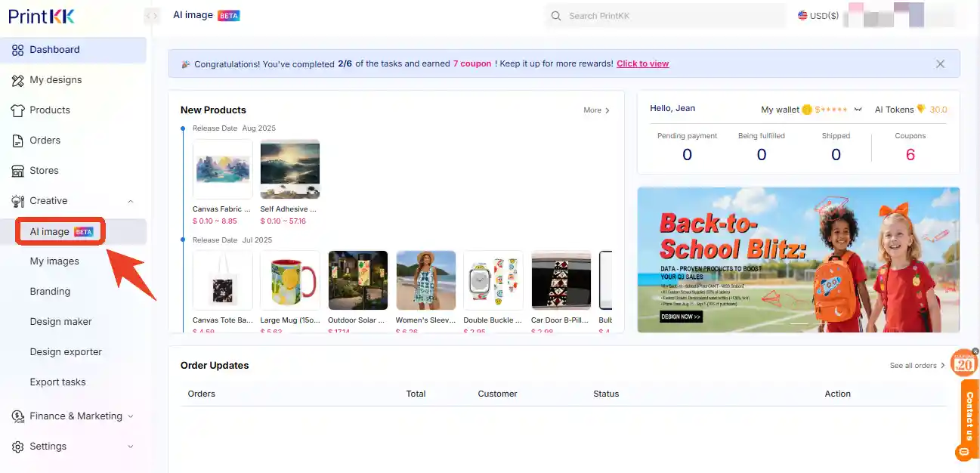980x473 pixels.
Task: Open Branding submenu item
Action: (50, 292)
